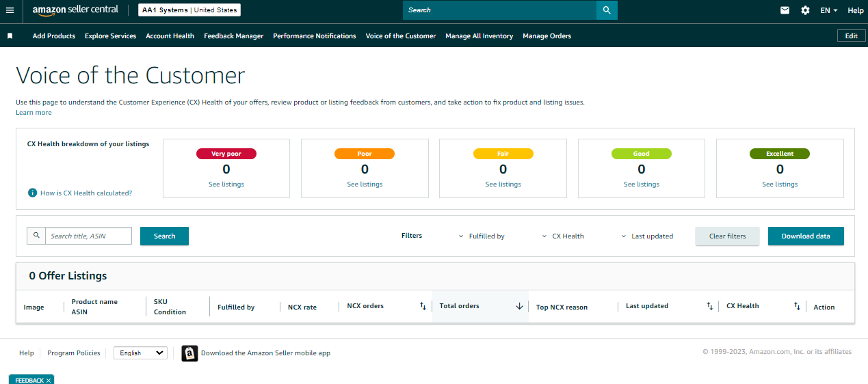Click the Product name ASIN column header
868x384 pixels.
click(94, 307)
